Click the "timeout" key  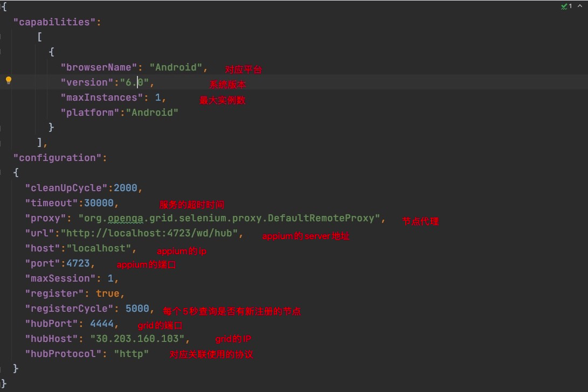51,203
